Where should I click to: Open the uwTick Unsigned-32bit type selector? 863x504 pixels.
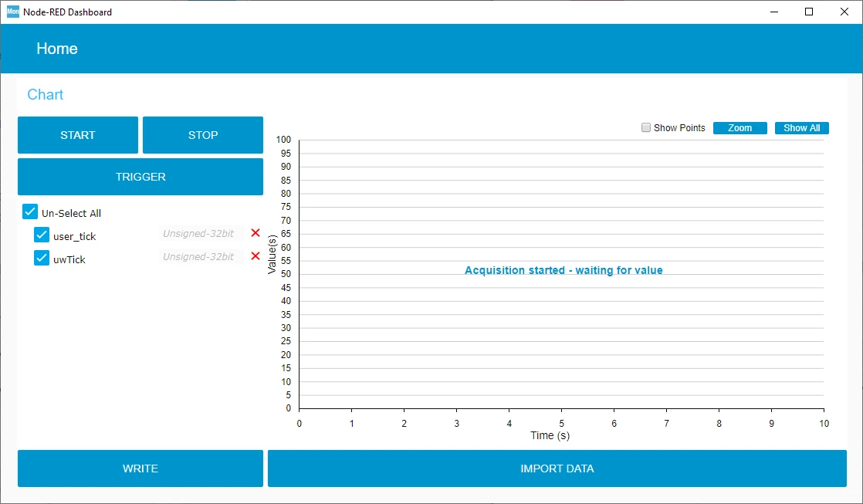[201, 256]
